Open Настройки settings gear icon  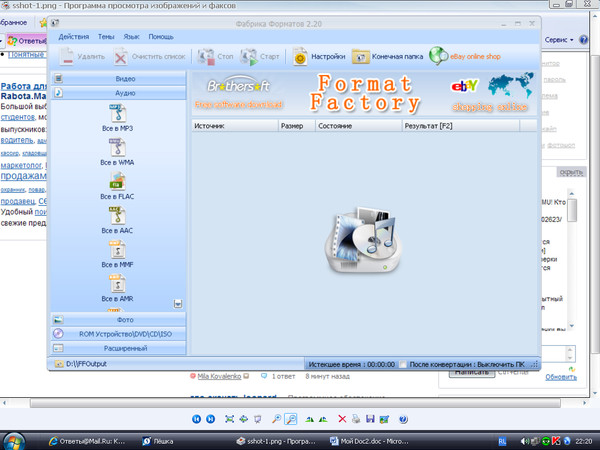click(x=300, y=57)
